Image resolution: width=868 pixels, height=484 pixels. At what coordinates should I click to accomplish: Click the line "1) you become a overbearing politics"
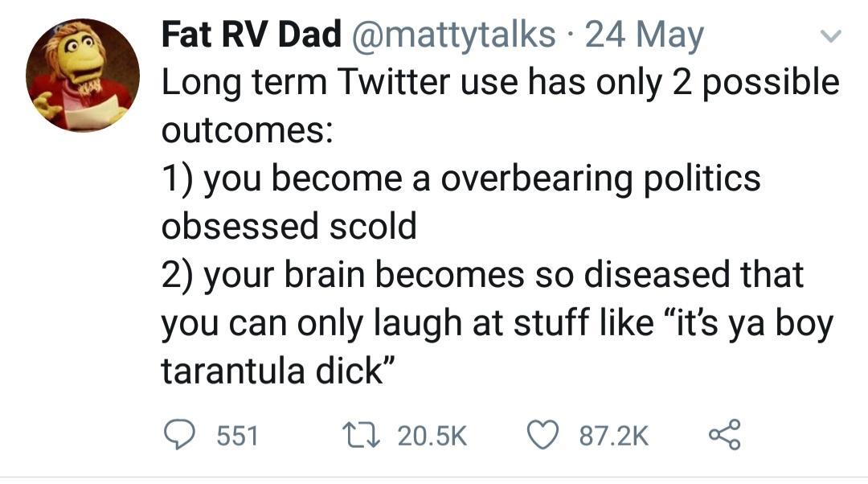[461, 178]
